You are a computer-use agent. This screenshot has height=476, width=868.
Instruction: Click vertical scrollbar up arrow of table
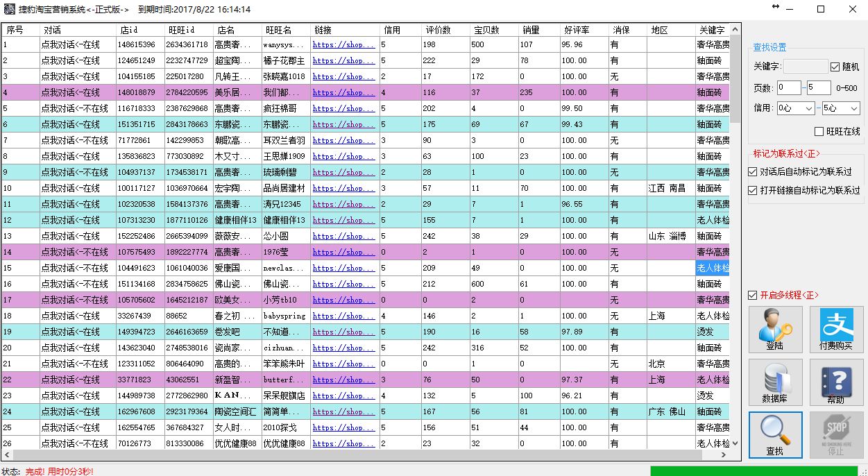tap(735, 29)
